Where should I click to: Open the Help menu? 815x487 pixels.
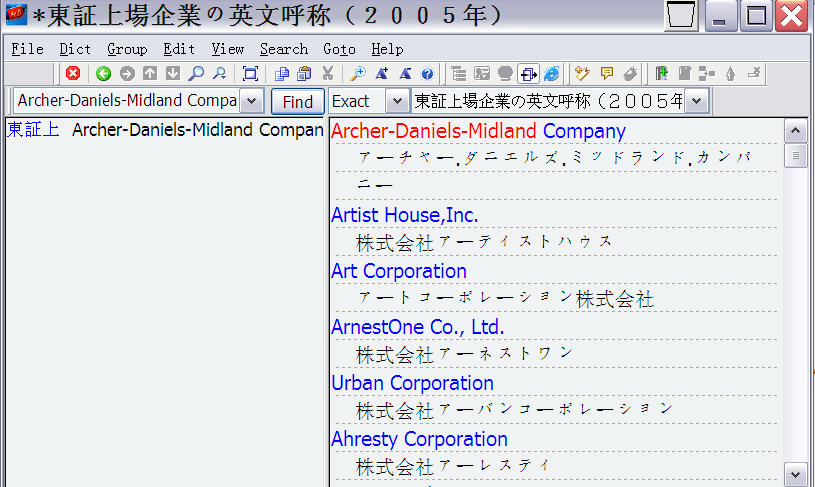(x=387, y=49)
